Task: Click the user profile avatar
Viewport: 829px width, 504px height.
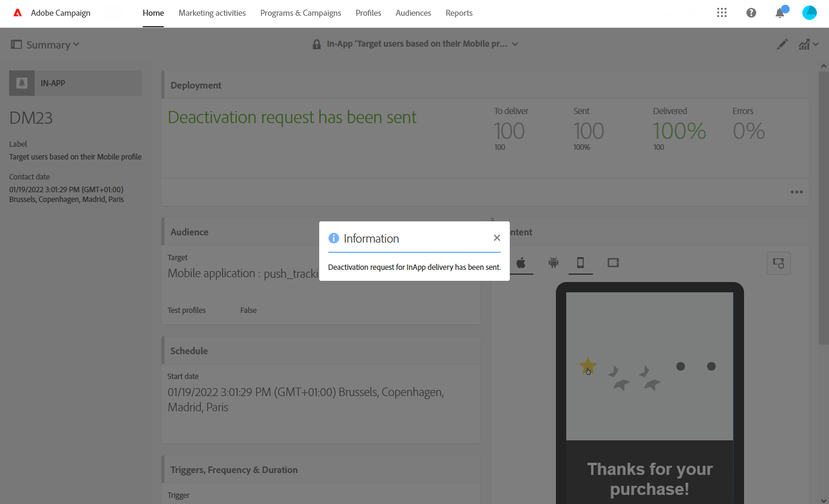Action: 810,13
